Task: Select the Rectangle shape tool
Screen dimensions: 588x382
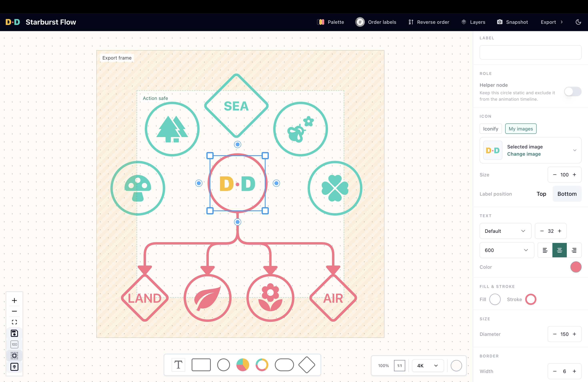Action: click(x=201, y=365)
